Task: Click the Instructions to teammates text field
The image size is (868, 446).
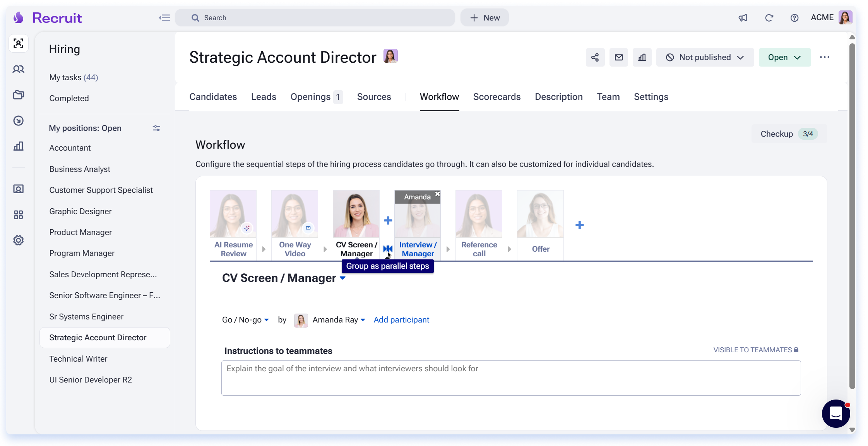Action: (511, 378)
